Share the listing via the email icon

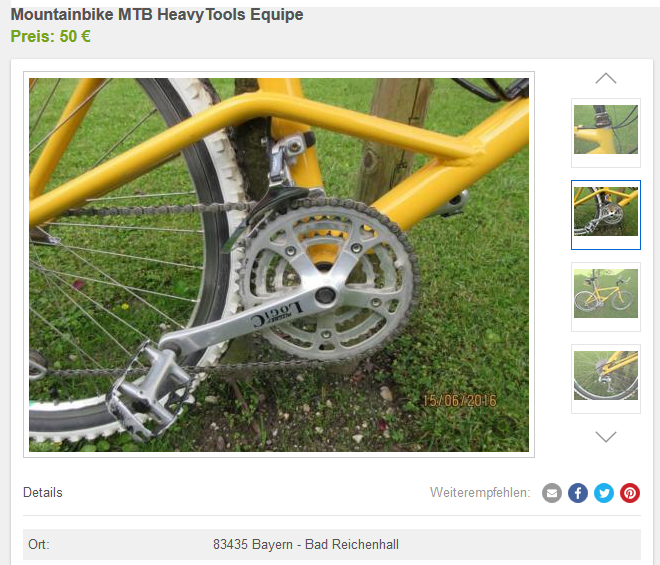[x=552, y=493]
